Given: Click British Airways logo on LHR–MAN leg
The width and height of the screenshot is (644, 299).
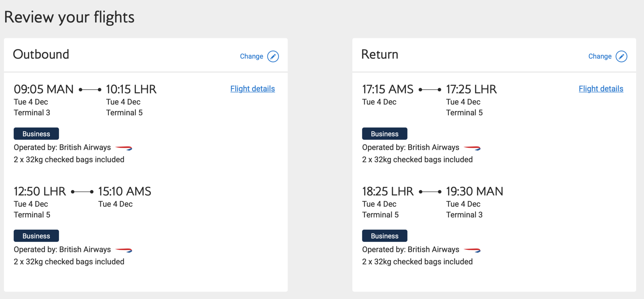Looking at the screenshot, I should [x=472, y=250].
